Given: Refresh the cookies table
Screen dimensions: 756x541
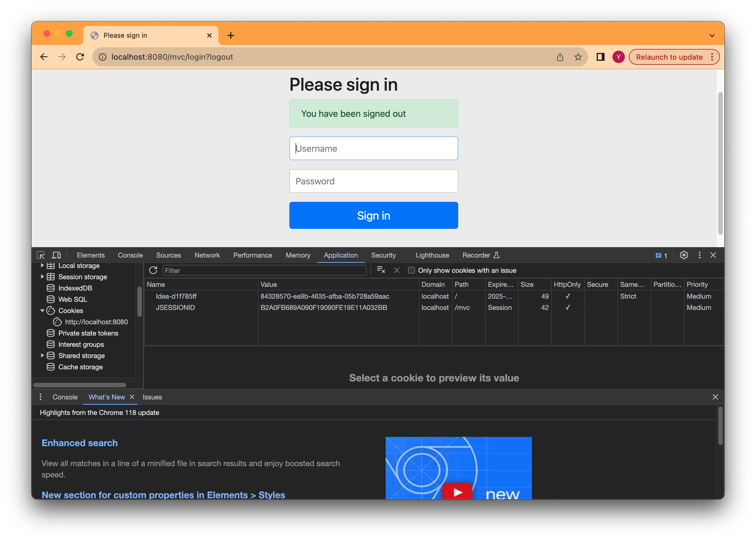Looking at the screenshot, I should (x=153, y=270).
